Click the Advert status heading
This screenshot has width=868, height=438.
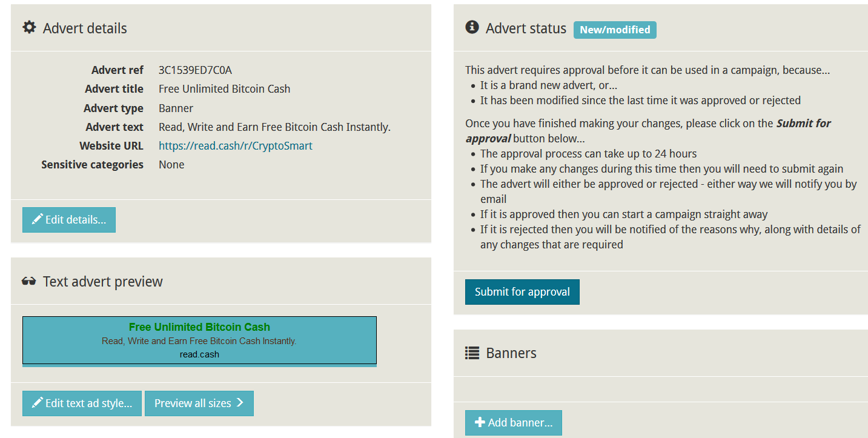click(526, 28)
